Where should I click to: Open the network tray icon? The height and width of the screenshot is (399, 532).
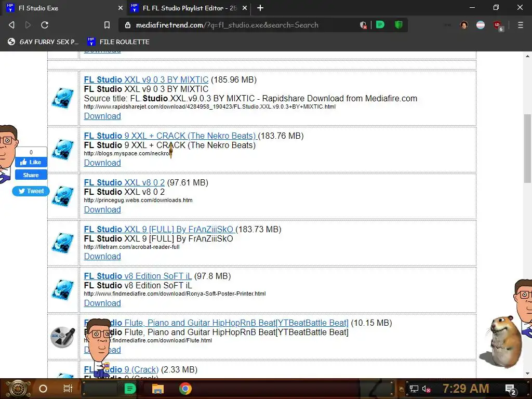(414, 389)
